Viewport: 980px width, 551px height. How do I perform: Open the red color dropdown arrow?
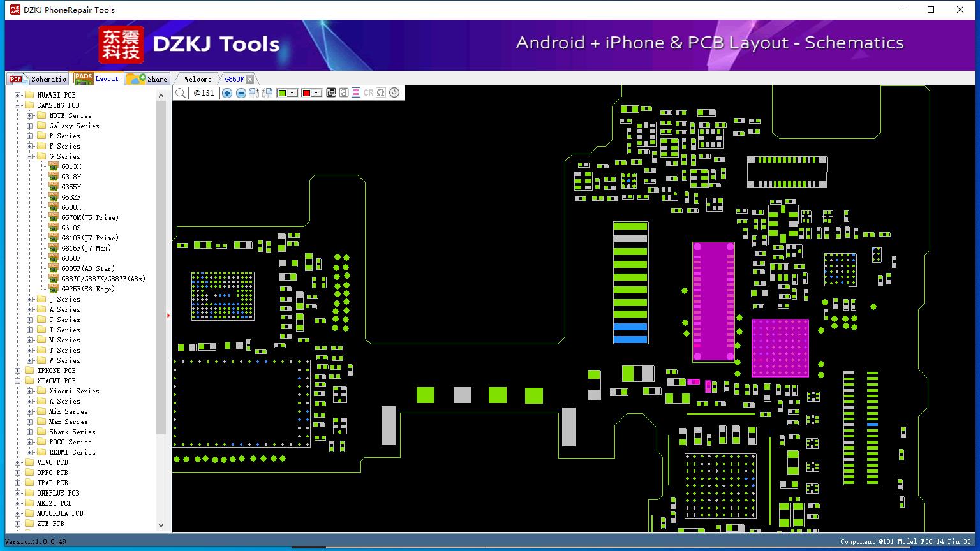[316, 93]
